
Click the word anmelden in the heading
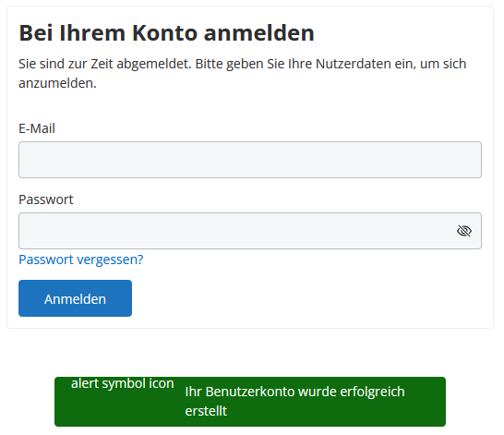point(259,33)
